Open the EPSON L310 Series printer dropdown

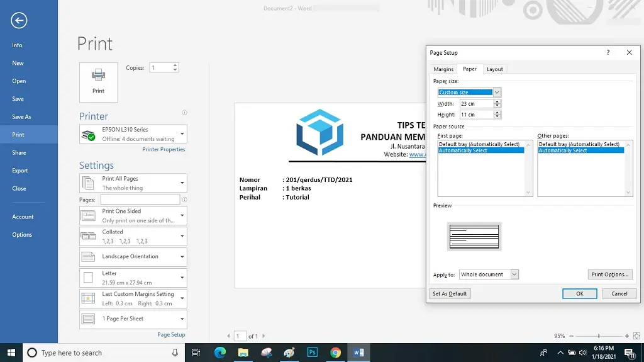point(133,134)
